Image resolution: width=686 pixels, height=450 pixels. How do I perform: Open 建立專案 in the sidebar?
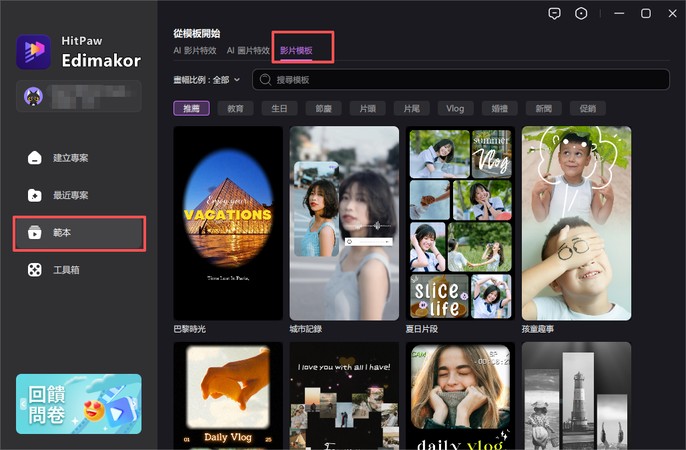79,158
